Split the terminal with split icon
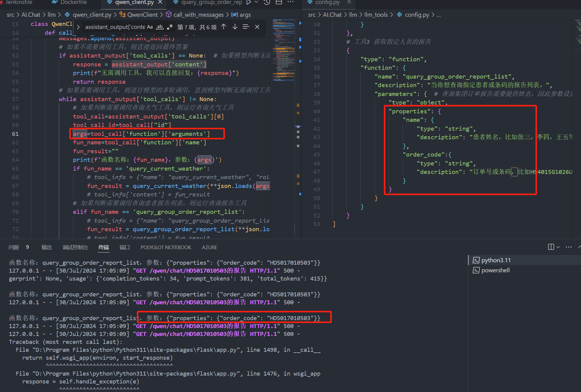Image resolution: width=581 pixels, height=392 pixels. [551, 247]
